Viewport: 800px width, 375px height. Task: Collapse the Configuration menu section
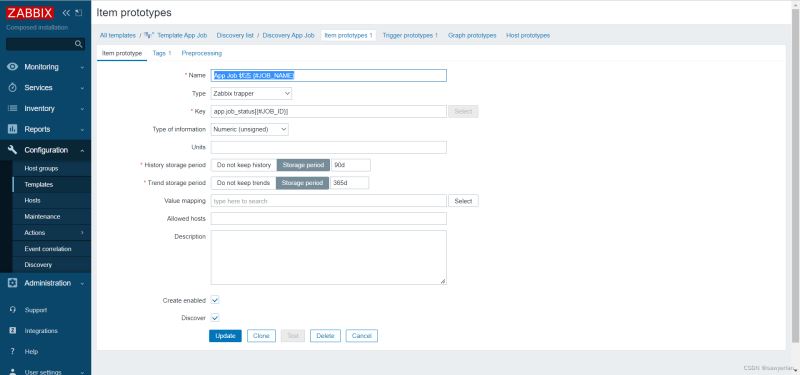[45, 150]
